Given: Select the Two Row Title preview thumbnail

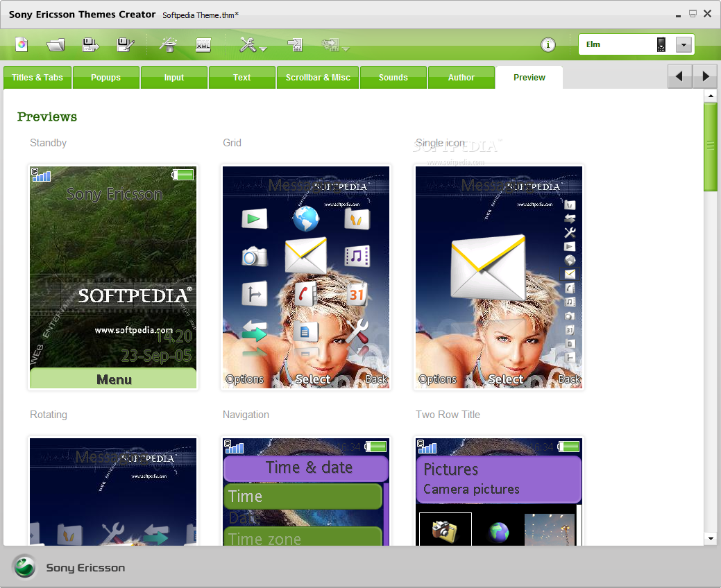Looking at the screenshot, I should (499, 491).
